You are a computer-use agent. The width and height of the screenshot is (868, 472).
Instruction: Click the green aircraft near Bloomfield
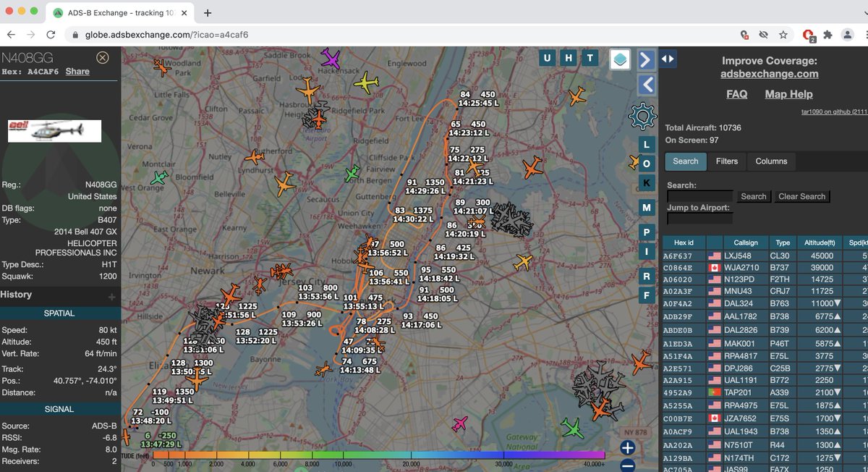tap(160, 177)
